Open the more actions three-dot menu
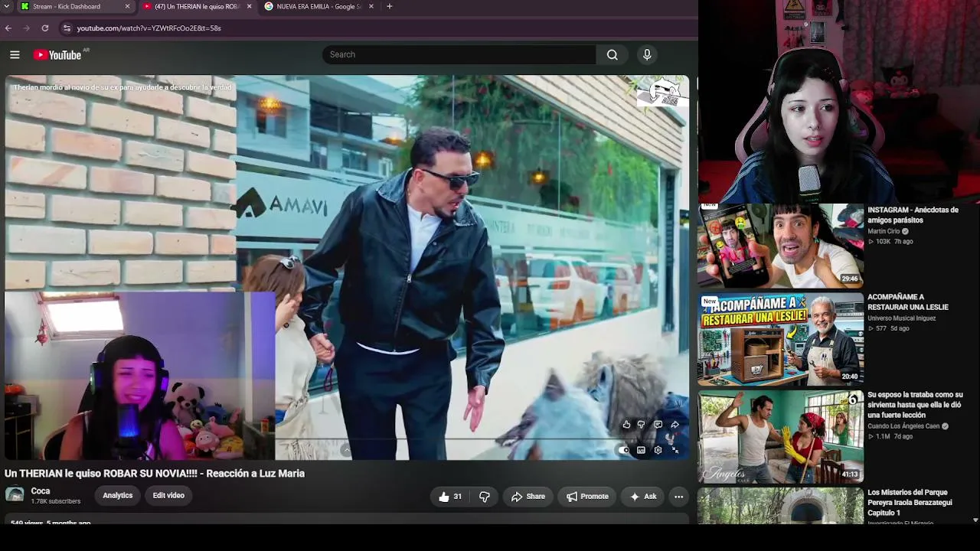 pyautogui.click(x=678, y=497)
